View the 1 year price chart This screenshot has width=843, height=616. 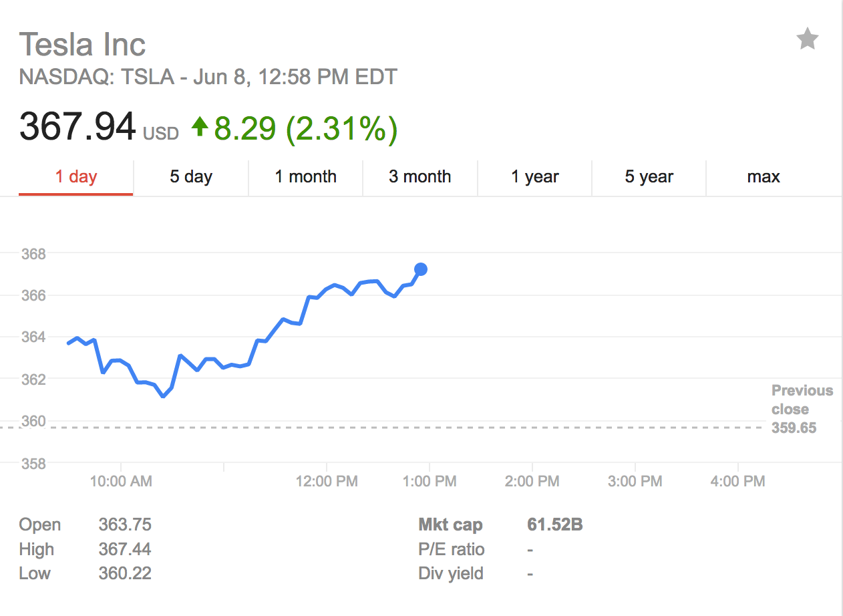pyautogui.click(x=534, y=177)
